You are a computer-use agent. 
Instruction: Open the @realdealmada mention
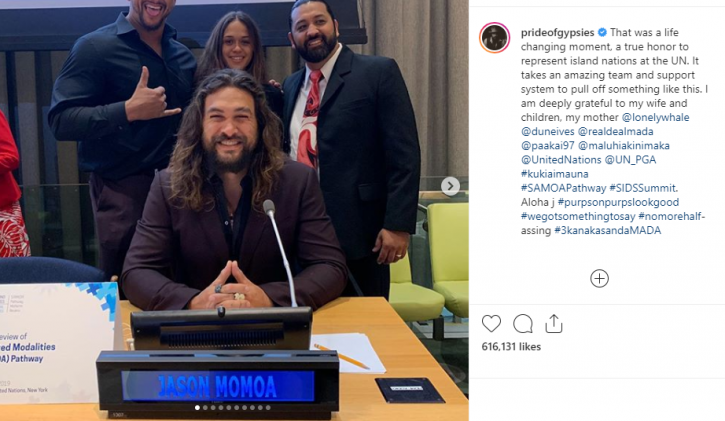pos(615,132)
